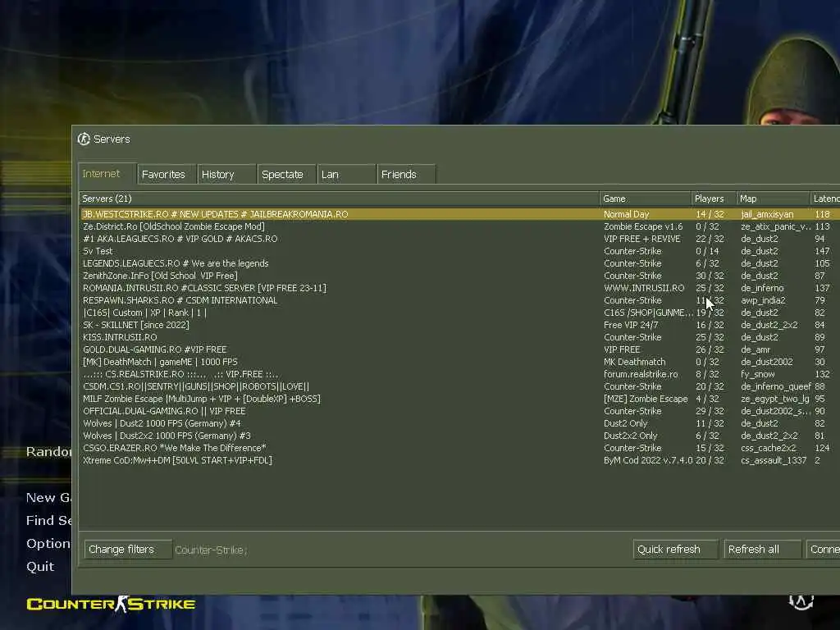840x630 pixels.
Task: Click the de_amr map cell
Action: [x=756, y=349]
